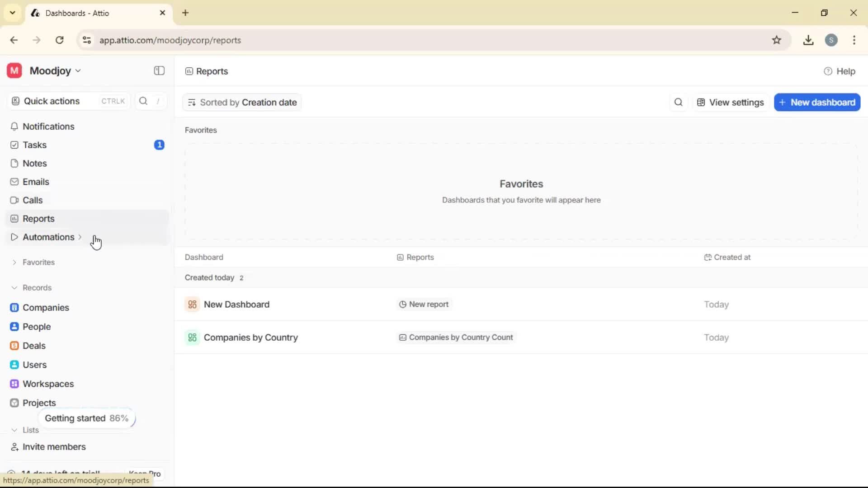Open Notes from the sidebar
The height and width of the screenshot is (488, 868).
pyautogui.click(x=34, y=163)
